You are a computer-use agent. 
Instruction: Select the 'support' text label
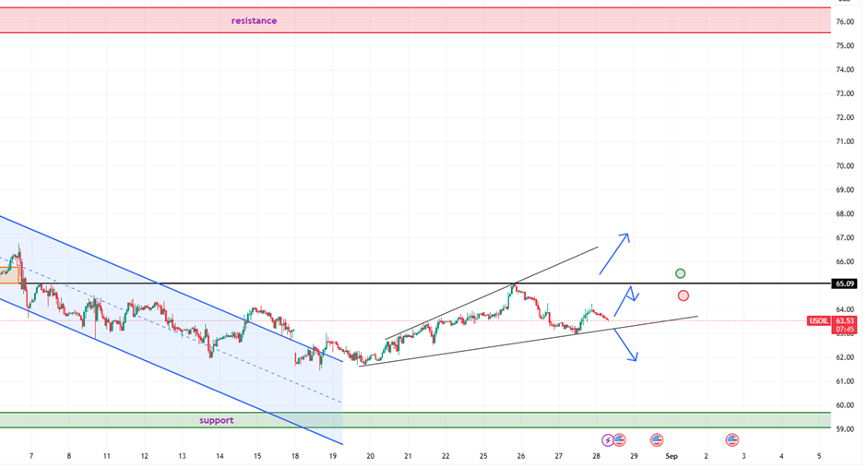pos(217,420)
